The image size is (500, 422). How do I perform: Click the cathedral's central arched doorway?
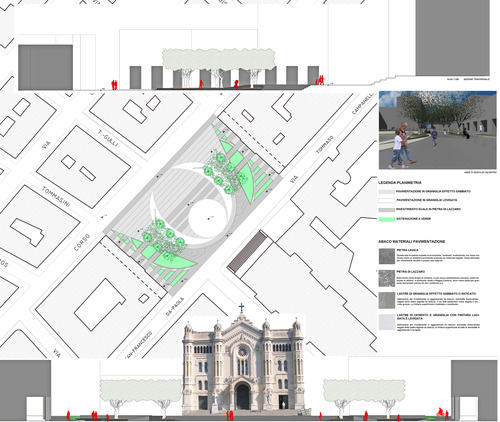point(243,396)
